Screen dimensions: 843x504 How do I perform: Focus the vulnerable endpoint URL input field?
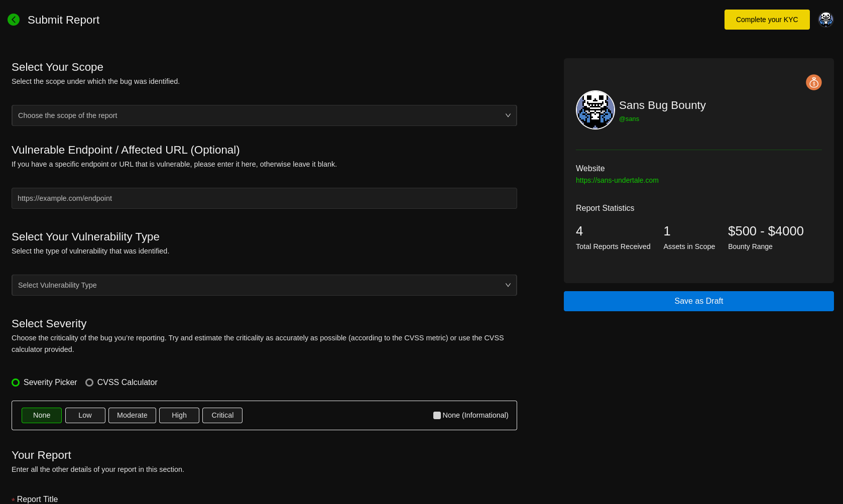[x=264, y=198]
